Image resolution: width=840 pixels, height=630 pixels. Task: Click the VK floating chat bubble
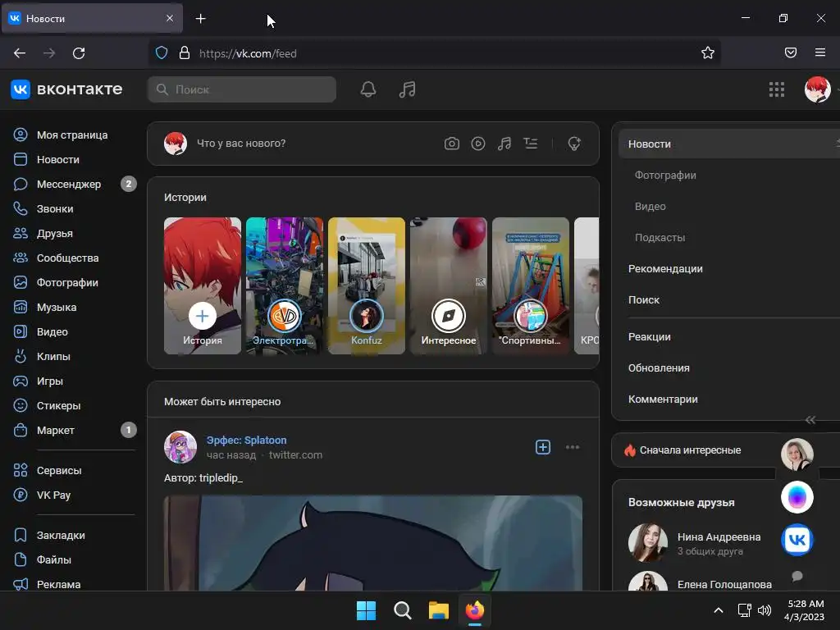[797, 540]
